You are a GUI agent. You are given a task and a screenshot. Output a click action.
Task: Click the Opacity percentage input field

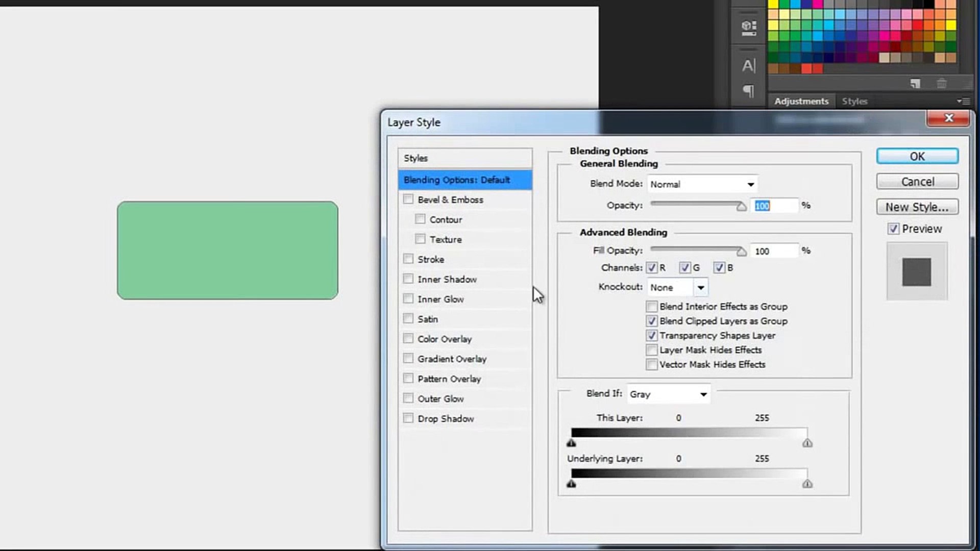773,206
